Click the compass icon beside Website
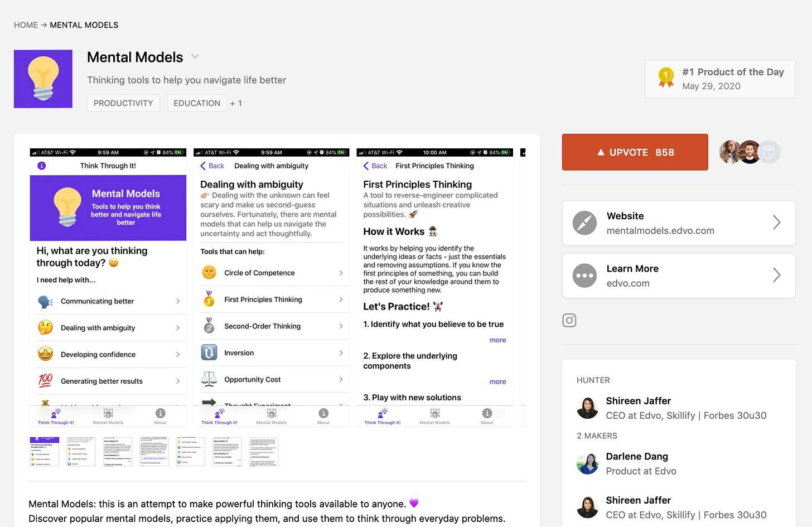This screenshot has height=527, width=812. pyautogui.click(x=584, y=223)
